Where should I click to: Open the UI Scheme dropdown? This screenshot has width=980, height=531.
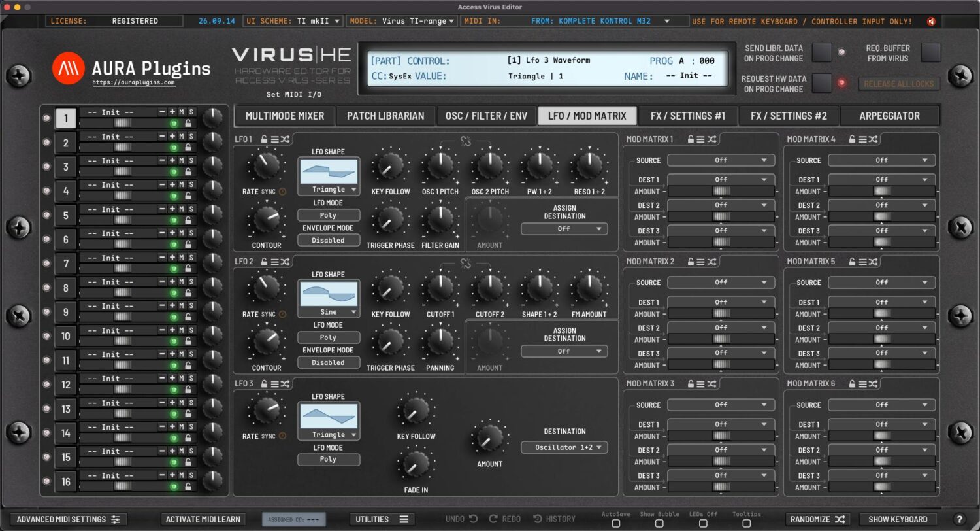(x=293, y=21)
